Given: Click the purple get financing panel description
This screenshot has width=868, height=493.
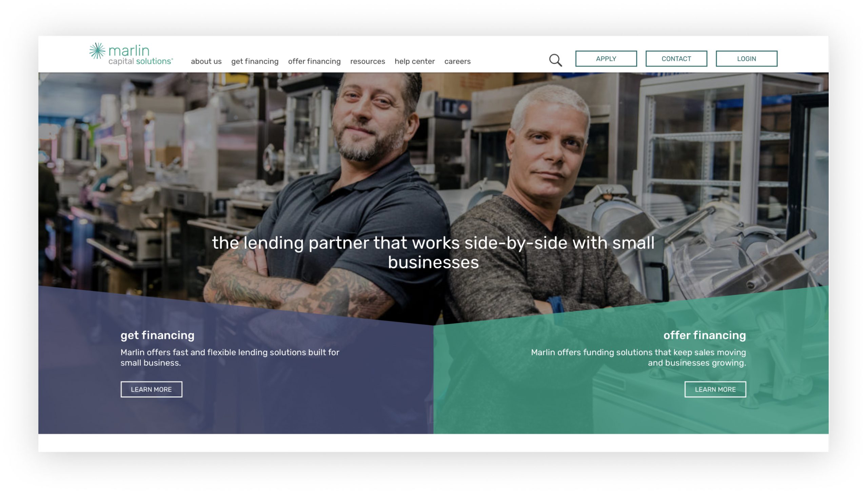Looking at the screenshot, I should [x=230, y=357].
